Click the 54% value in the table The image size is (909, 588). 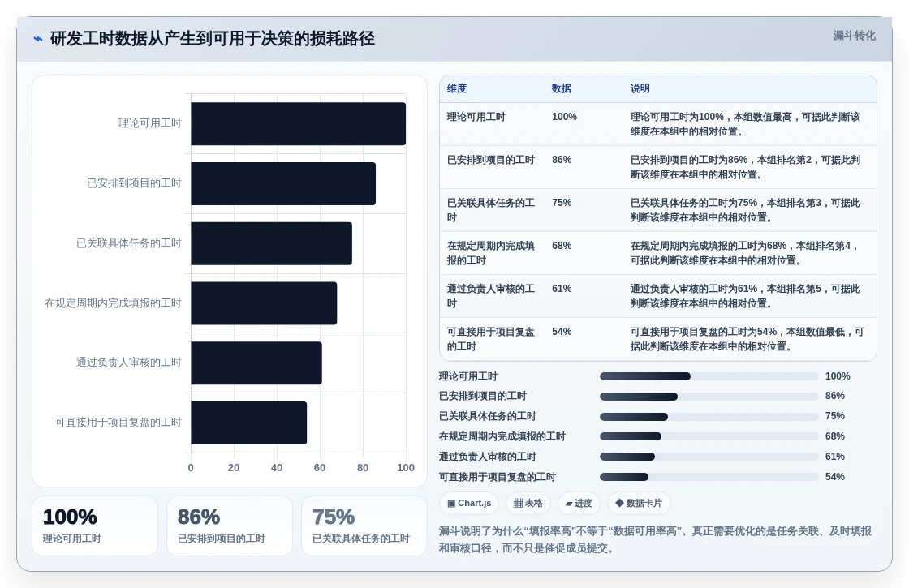point(561,332)
